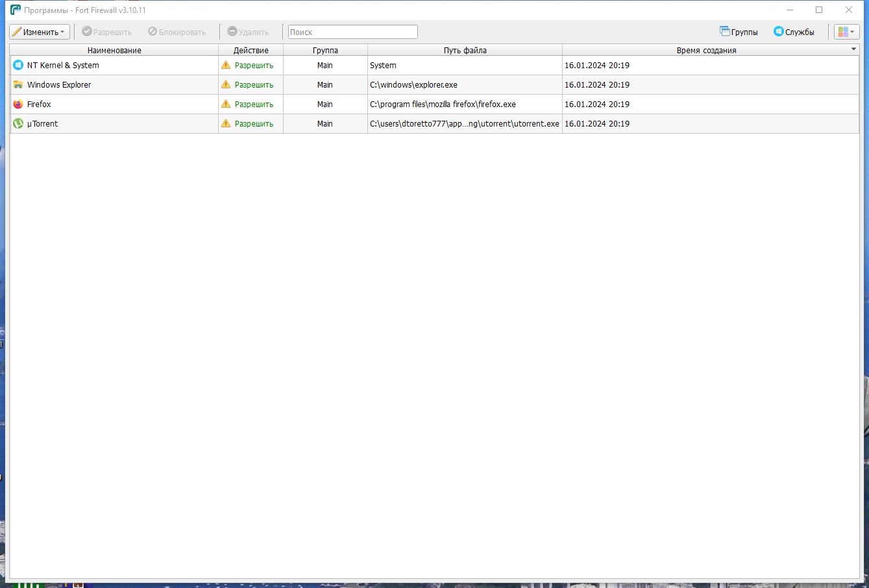Click the Main group cell for µTorrent
The width and height of the screenshot is (869, 588).
325,124
